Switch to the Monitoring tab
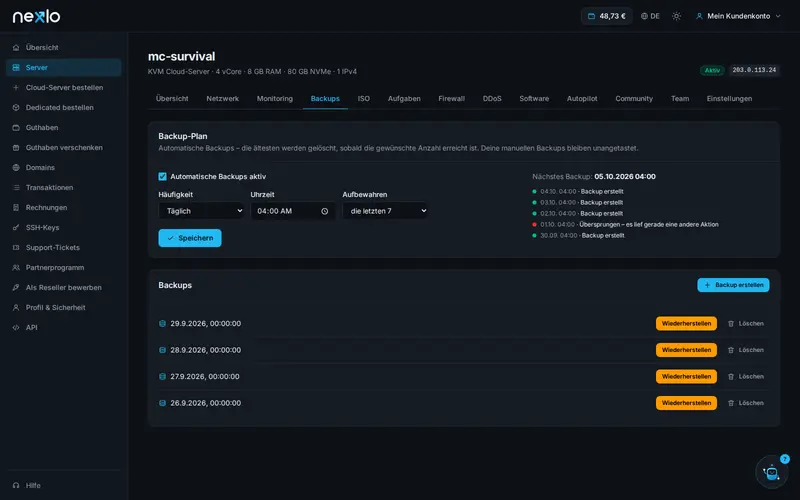The image size is (800, 500). 274,98
